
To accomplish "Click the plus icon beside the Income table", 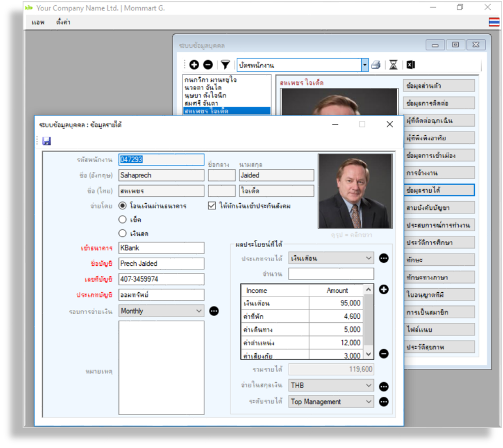I will click(x=383, y=289).
